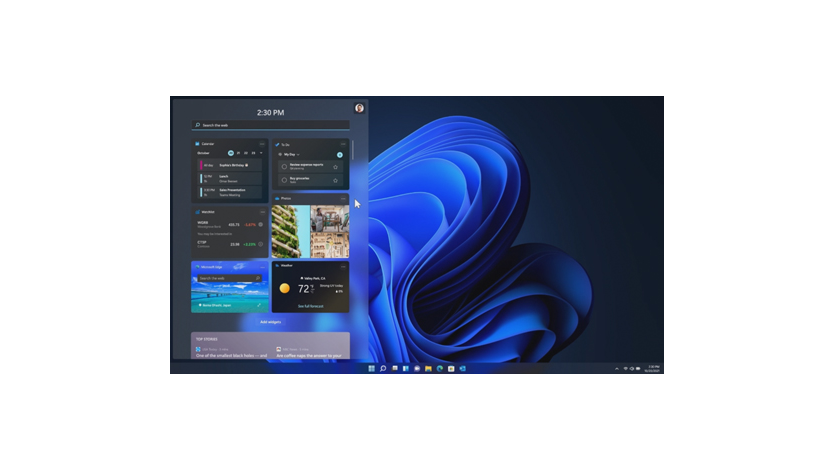
Task: Open the taskbar clock and date
Action: [x=653, y=368]
